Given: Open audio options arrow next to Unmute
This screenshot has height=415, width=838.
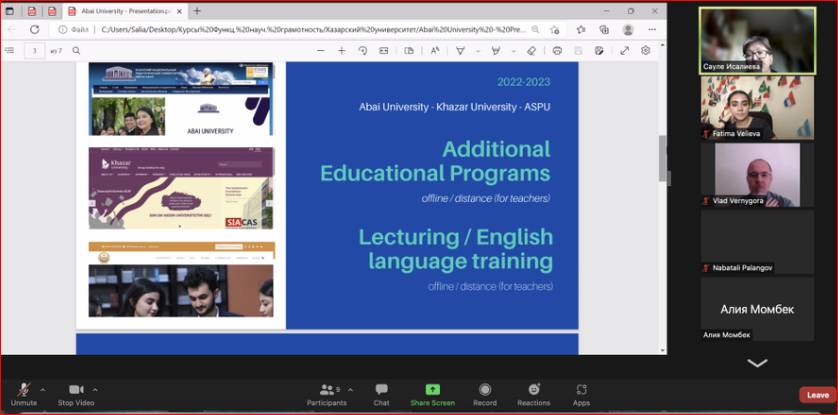Looking at the screenshot, I should tap(43, 389).
